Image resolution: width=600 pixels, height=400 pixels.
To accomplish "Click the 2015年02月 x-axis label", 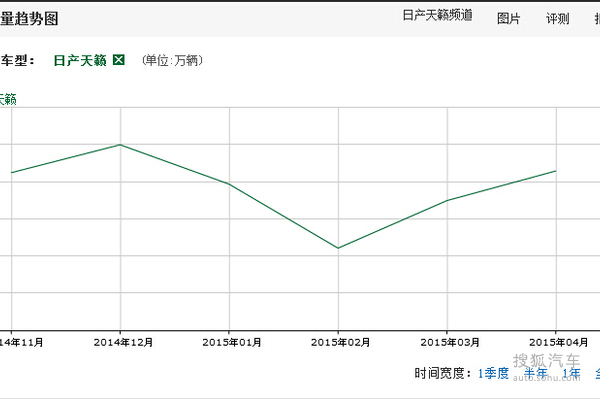I will (x=338, y=342).
